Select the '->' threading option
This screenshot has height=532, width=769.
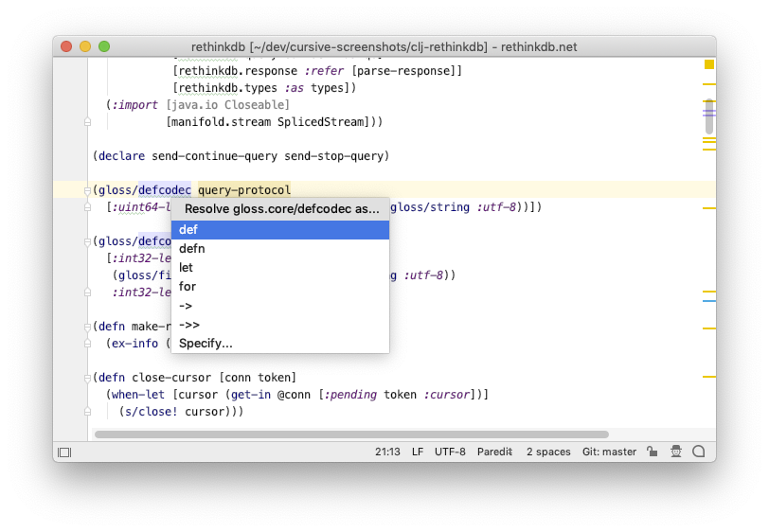[280, 306]
